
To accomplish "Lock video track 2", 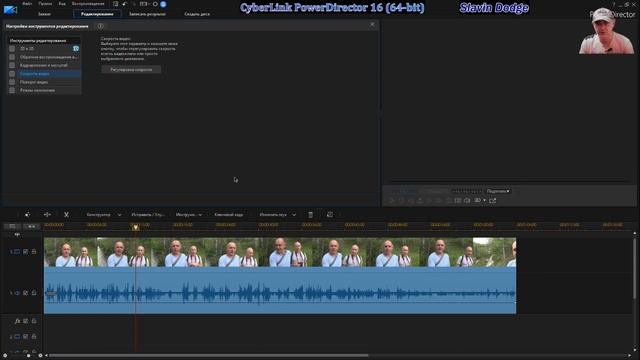I will point(34,337).
